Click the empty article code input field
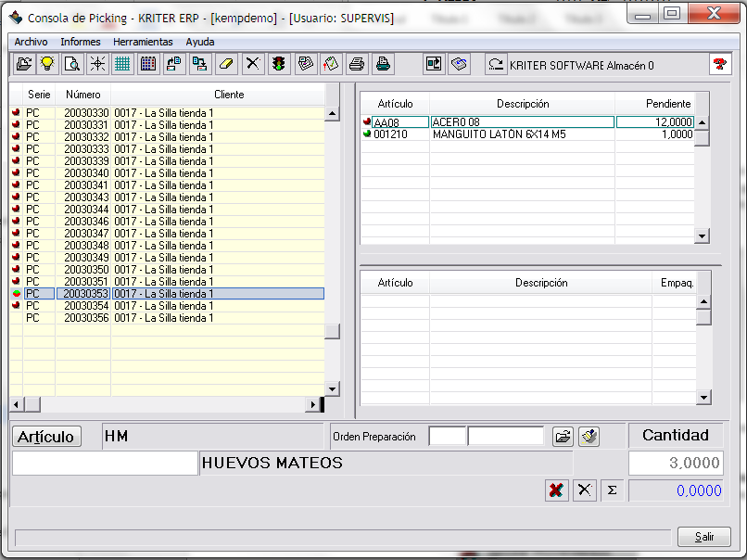The image size is (747, 560). (105, 463)
